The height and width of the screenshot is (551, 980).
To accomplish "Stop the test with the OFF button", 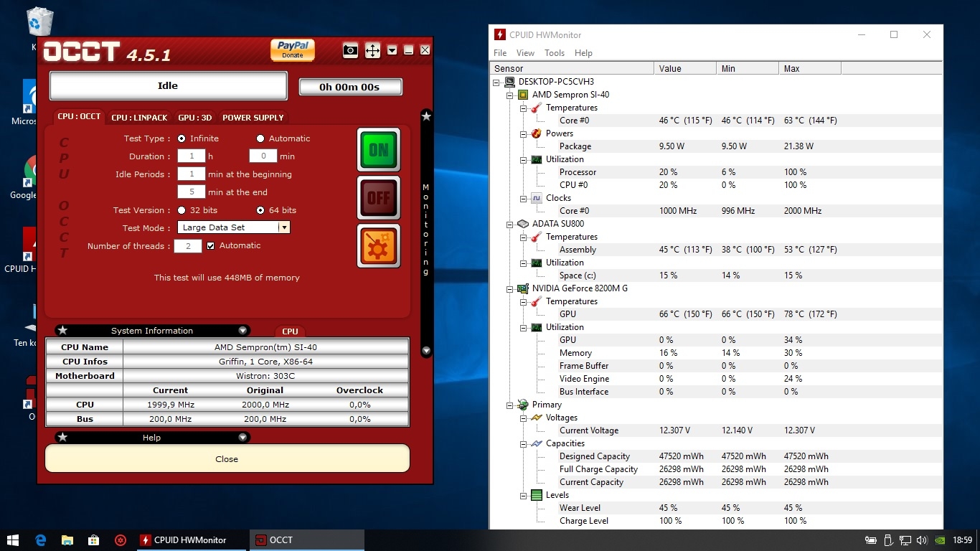I will (379, 197).
